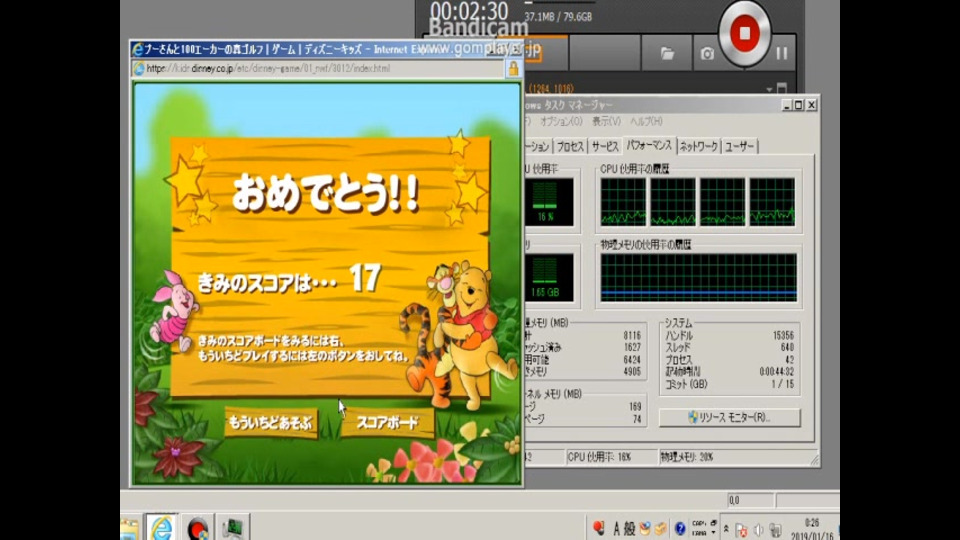The height and width of the screenshot is (540, 960).
Task: Open リソース モニター in Task Manager
Action: tap(729, 417)
